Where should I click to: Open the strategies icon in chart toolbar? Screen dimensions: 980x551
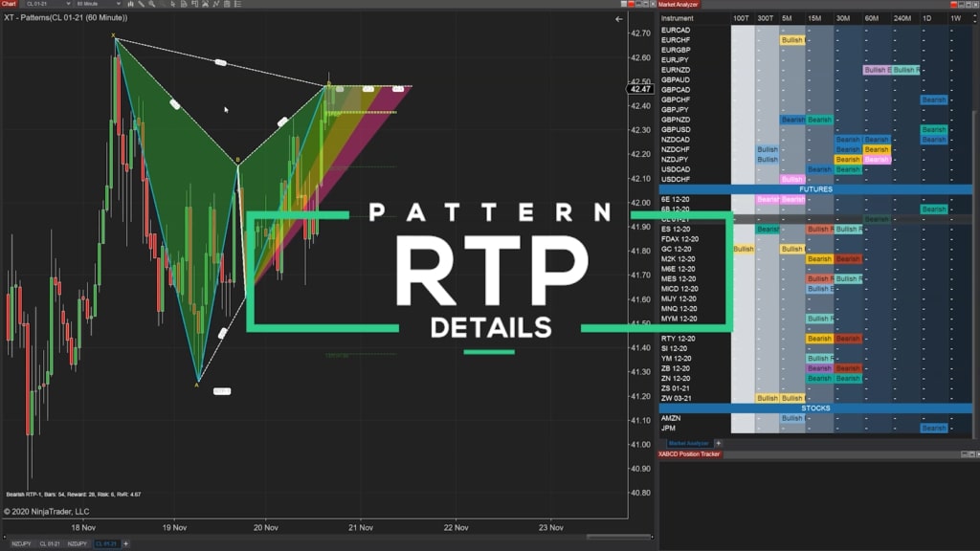215,4
